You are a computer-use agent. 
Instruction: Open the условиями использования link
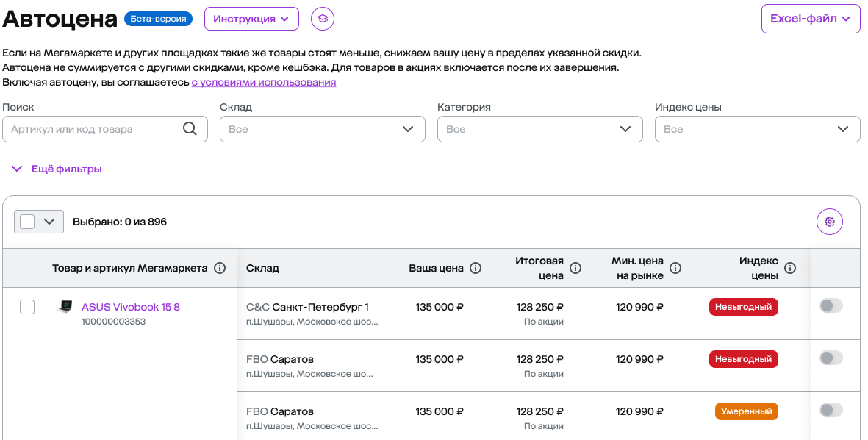[x=263, y=82]
